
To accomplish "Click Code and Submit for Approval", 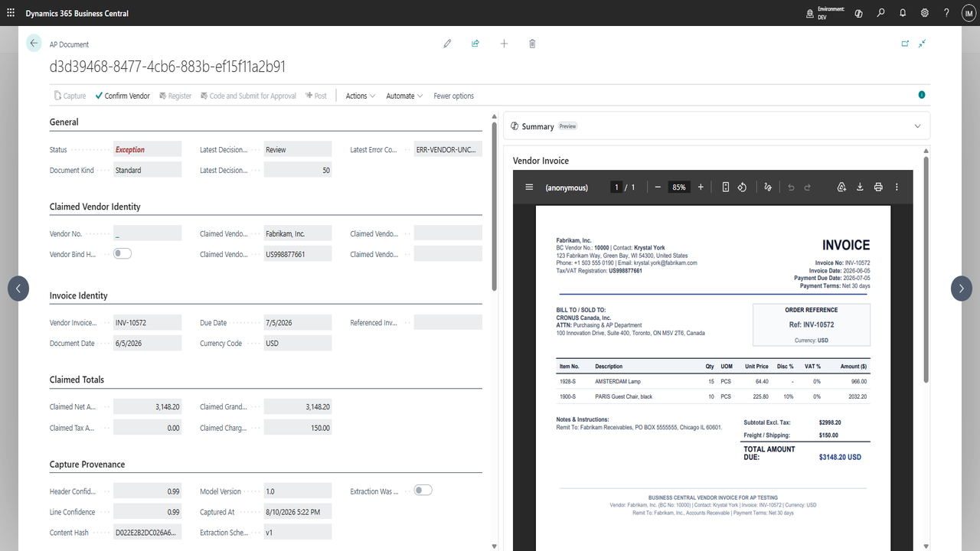I will click(x=248, y=96).
